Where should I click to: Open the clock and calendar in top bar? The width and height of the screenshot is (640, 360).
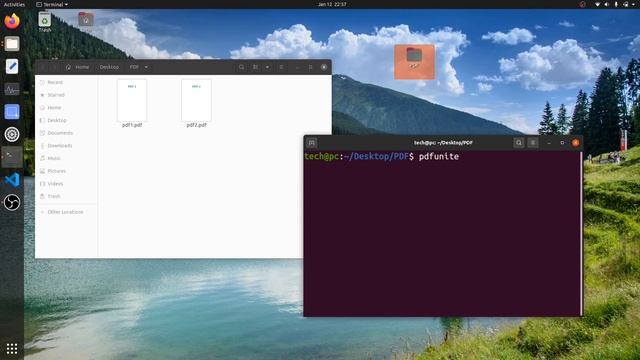tap(332, 4)
